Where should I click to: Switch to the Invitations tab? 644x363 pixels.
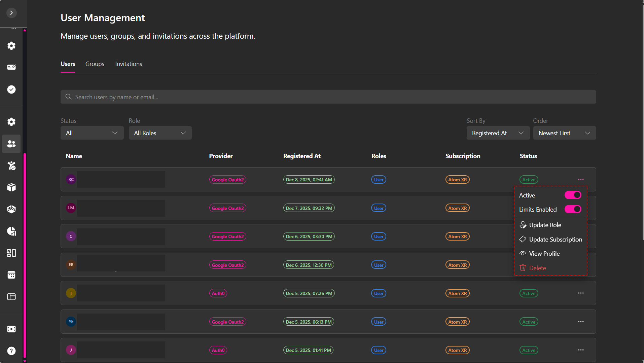click(x=129, y=64)
